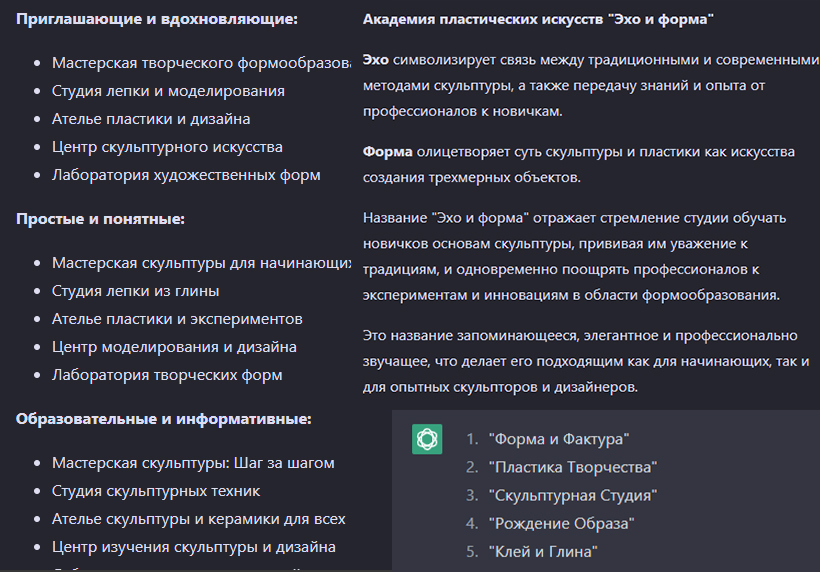Viewport: 820px width, 572px height.
Task: Select "Ателье пластики и экспериментов" bullet
Action: point(177,319)
